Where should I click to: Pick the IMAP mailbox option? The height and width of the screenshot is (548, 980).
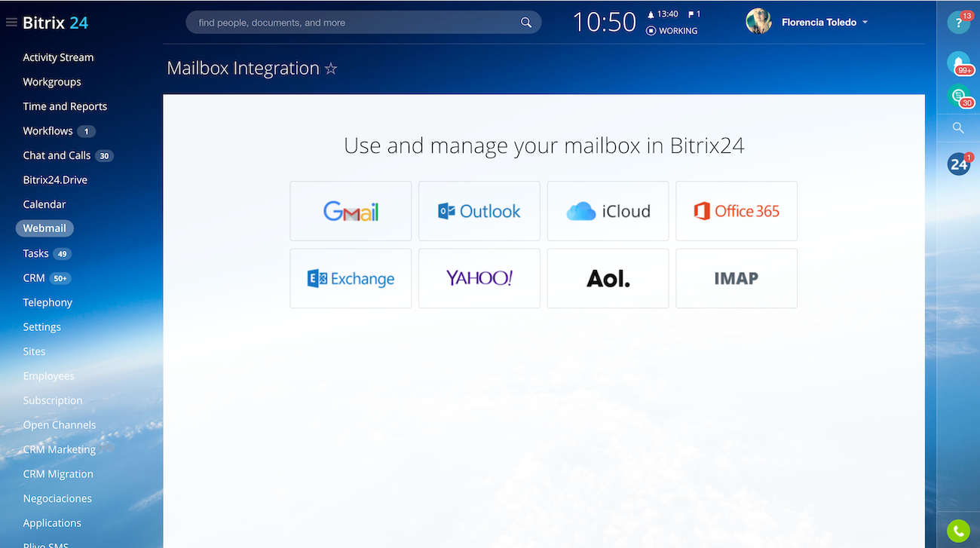point(737,279)
